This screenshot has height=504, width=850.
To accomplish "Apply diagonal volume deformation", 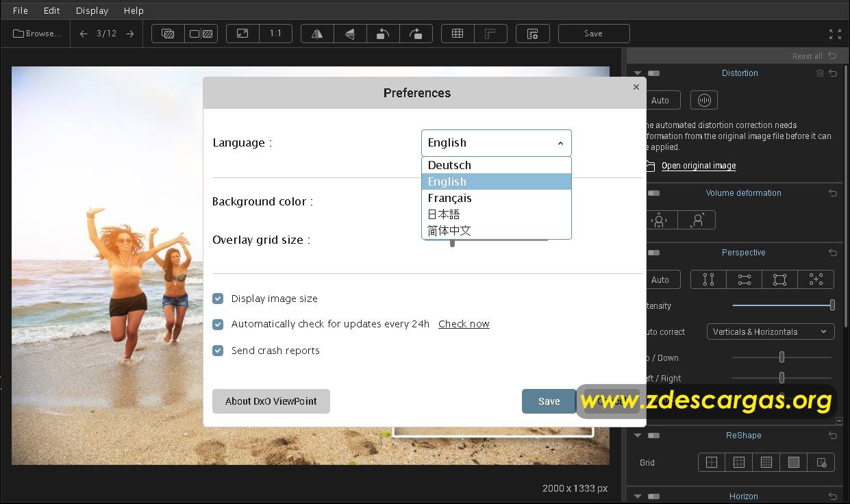I will coord(697,220).
